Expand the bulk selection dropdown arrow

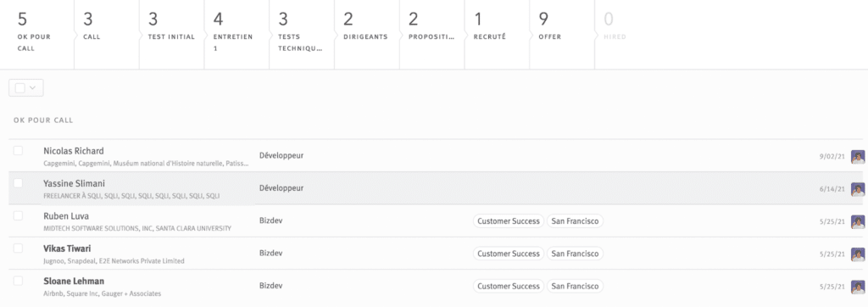[33, 88]
